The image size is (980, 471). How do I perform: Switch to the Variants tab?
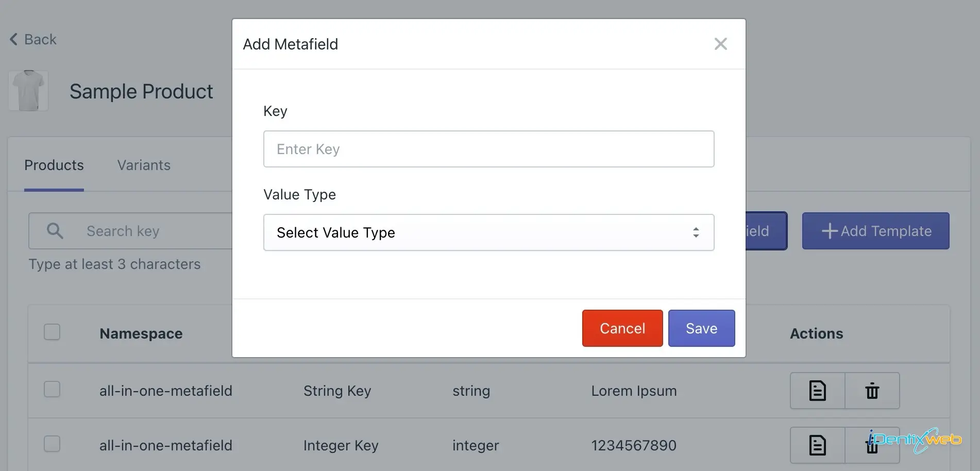pos(144,165)
